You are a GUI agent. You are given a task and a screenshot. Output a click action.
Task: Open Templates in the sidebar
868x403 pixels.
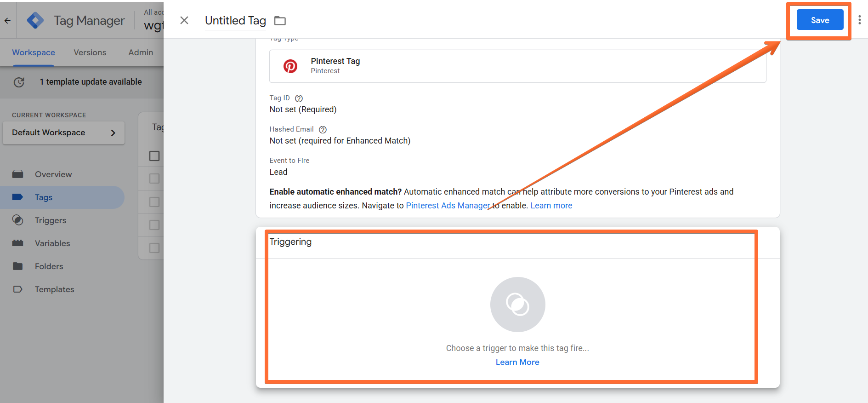[x=54, y=289]
